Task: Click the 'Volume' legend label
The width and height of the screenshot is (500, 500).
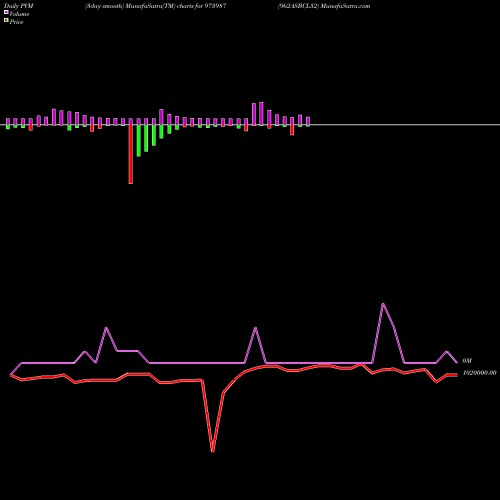Action: [x=19, y=14]
